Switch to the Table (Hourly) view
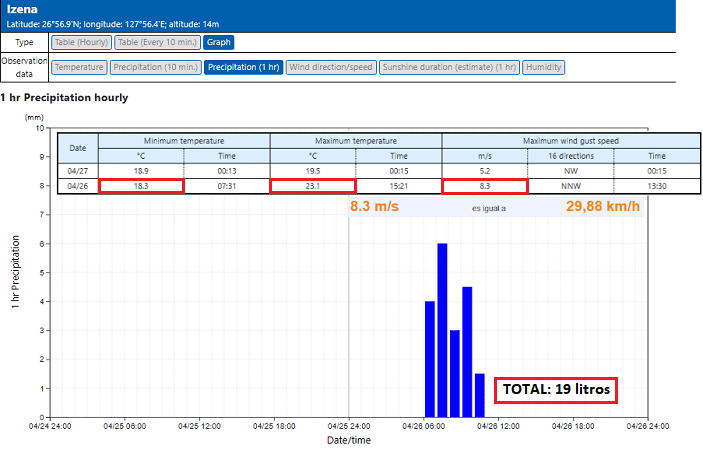The width and height of the screenshot is (703, 449). pyautogui.click(x=80, y=42)
